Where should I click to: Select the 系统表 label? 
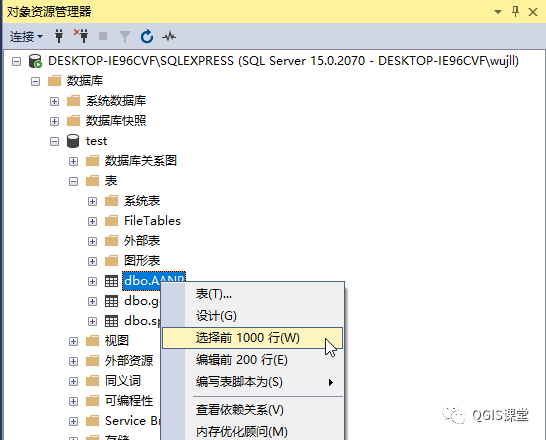pos(142,201)
